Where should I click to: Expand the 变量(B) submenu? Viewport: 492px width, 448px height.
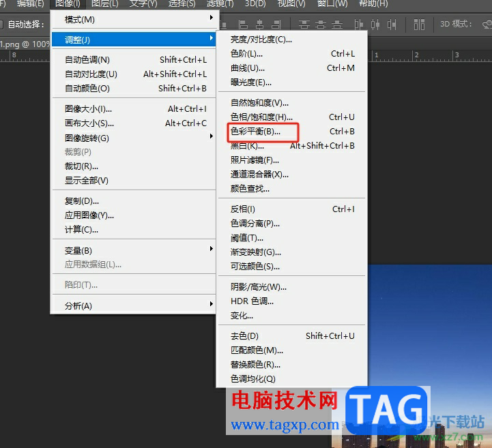tap(134, 250)
